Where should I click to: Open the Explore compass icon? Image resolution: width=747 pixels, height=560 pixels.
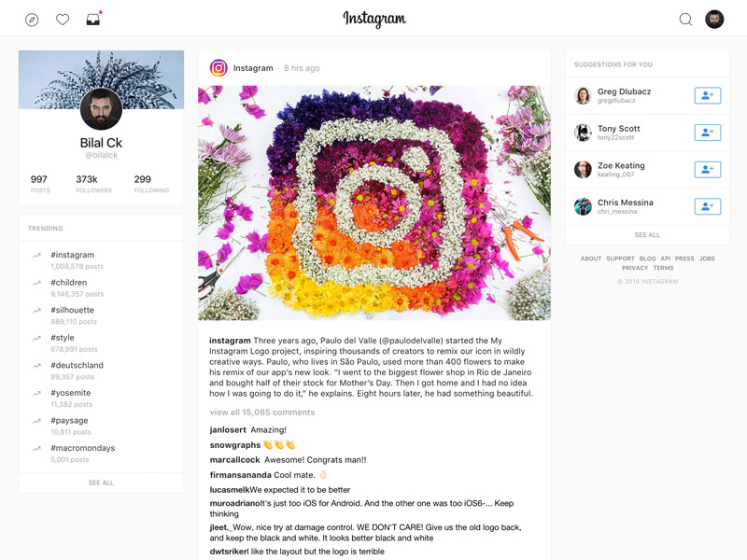[x=32, y=20]
